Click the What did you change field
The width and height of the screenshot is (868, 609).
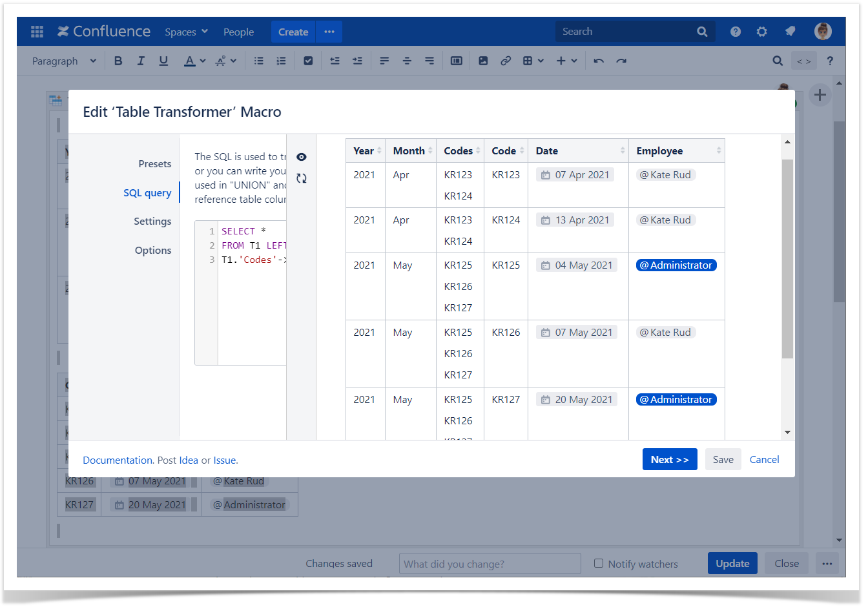(490, 564)
